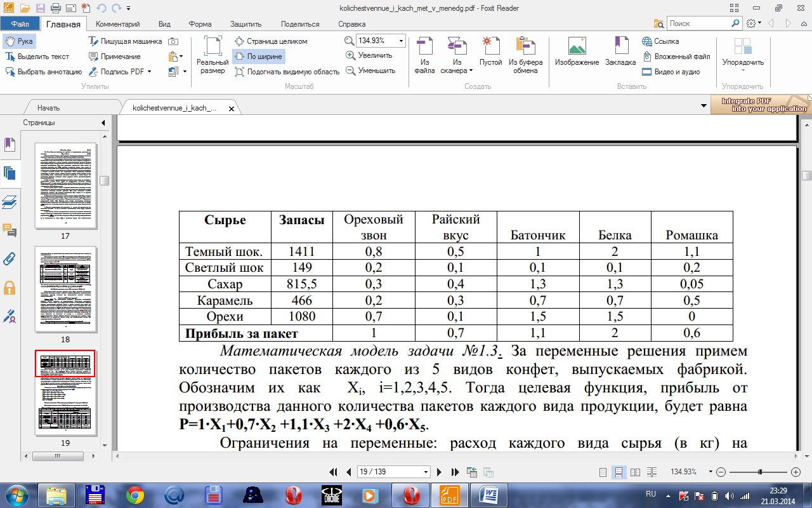Choose the Выбрать аннотацию tool
This screenshot has width=812, height=508.
44,72
